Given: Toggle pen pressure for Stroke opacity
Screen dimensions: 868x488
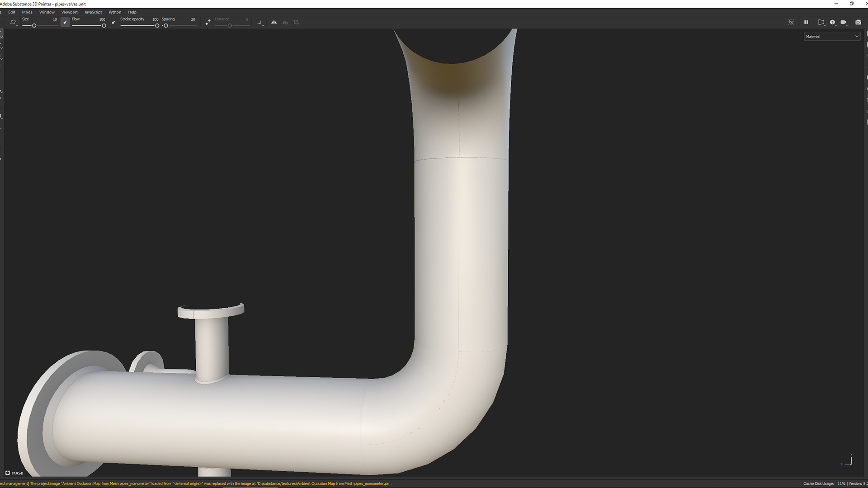Looking at the screenshot, I should [113, 22].
